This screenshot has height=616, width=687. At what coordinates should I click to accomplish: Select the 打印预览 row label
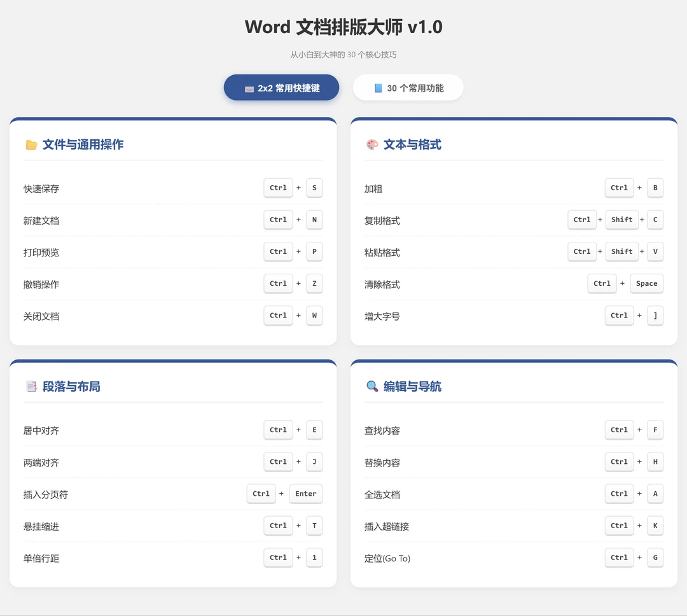point(41,253)
